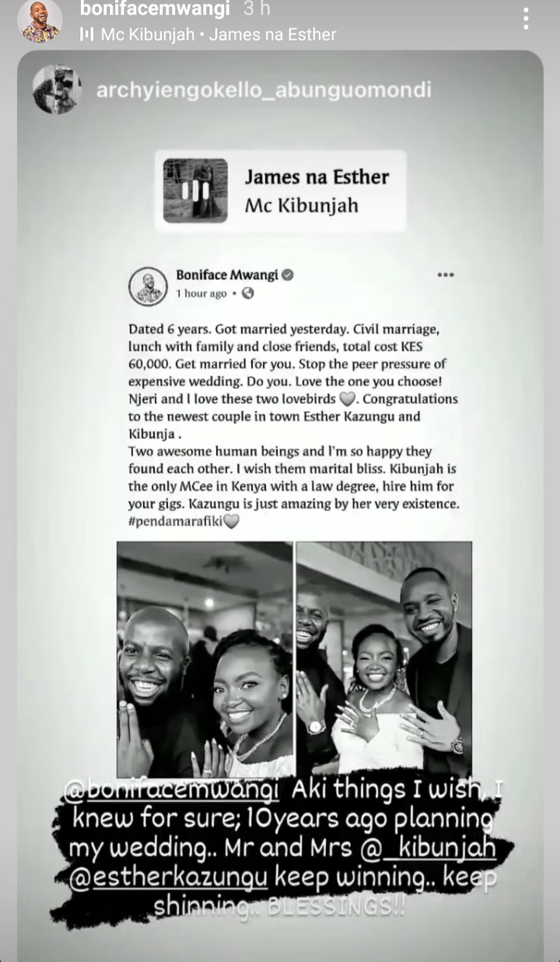Open the Facebook post's three-dot menu
The width and height of the screenshot is (560, 962).
coord(446,275)
